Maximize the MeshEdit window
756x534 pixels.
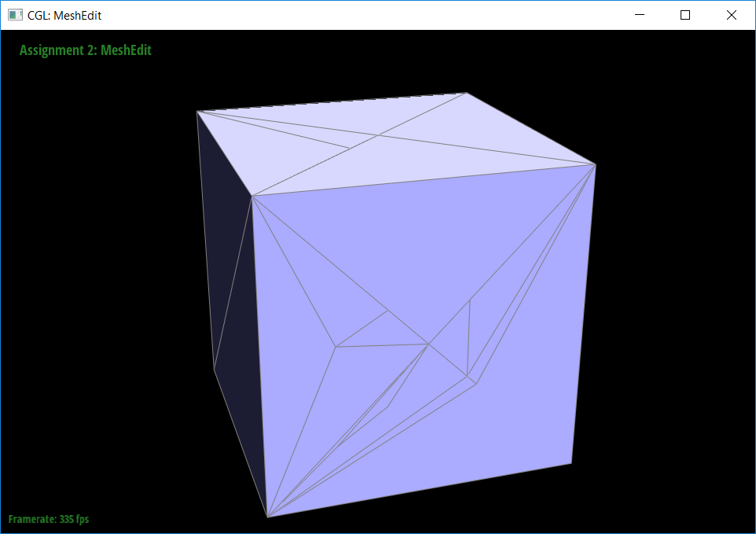click(685, 15)
